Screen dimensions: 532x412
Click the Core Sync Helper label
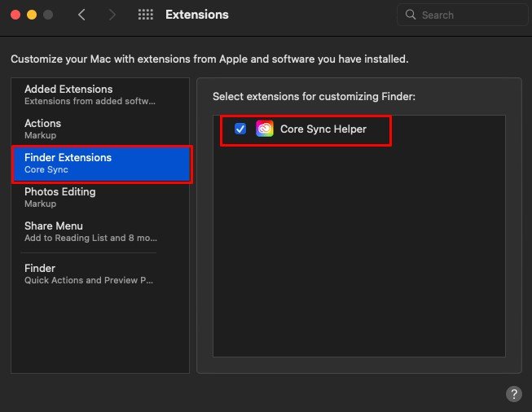pyautogui.click(x=323, y=129)
